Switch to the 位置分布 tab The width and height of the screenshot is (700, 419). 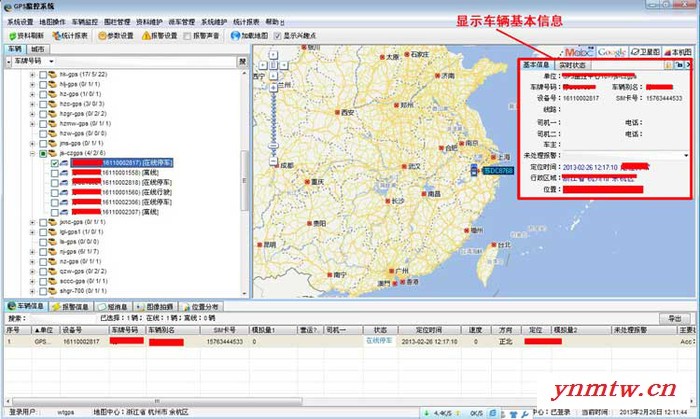[x=201, y=307]
